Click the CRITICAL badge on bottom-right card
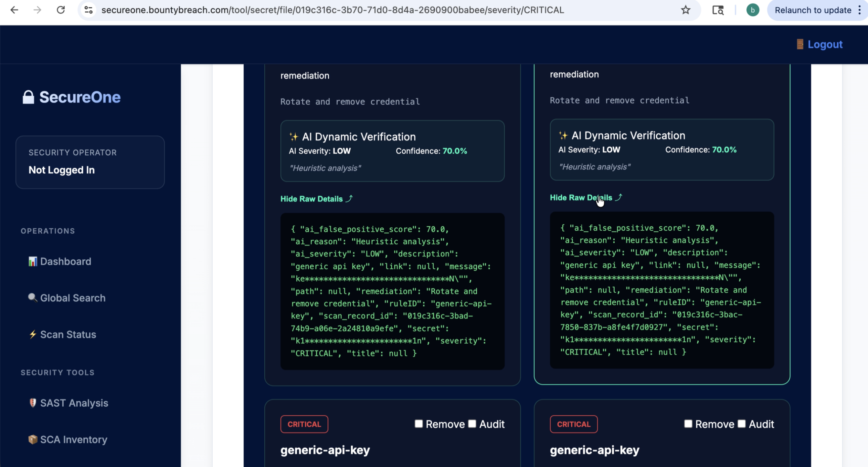 (574, 424)
